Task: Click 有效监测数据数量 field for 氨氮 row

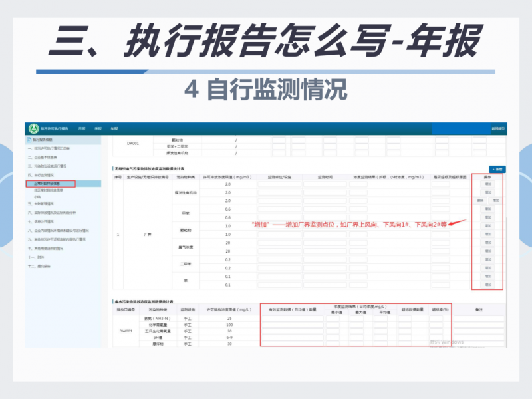Action: [293, 319]
